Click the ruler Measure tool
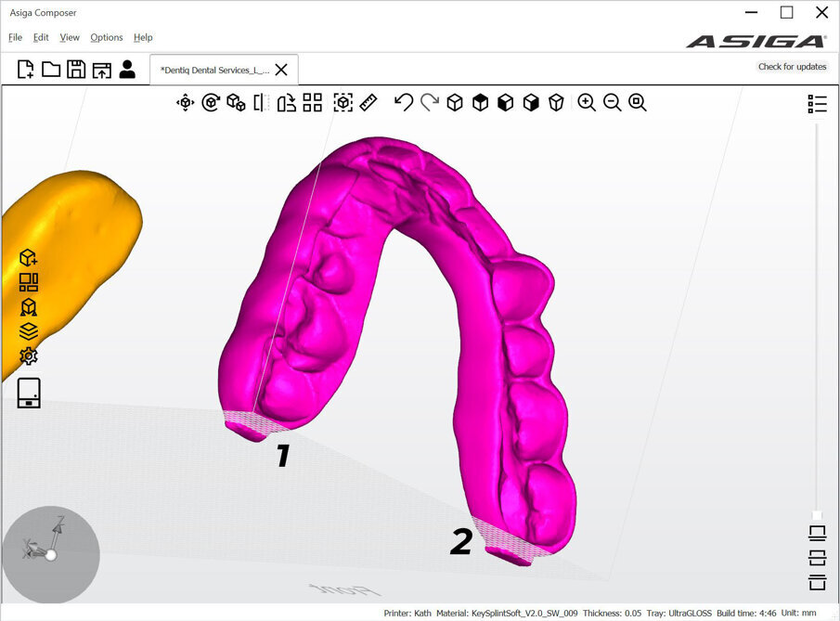 [368, 102]
